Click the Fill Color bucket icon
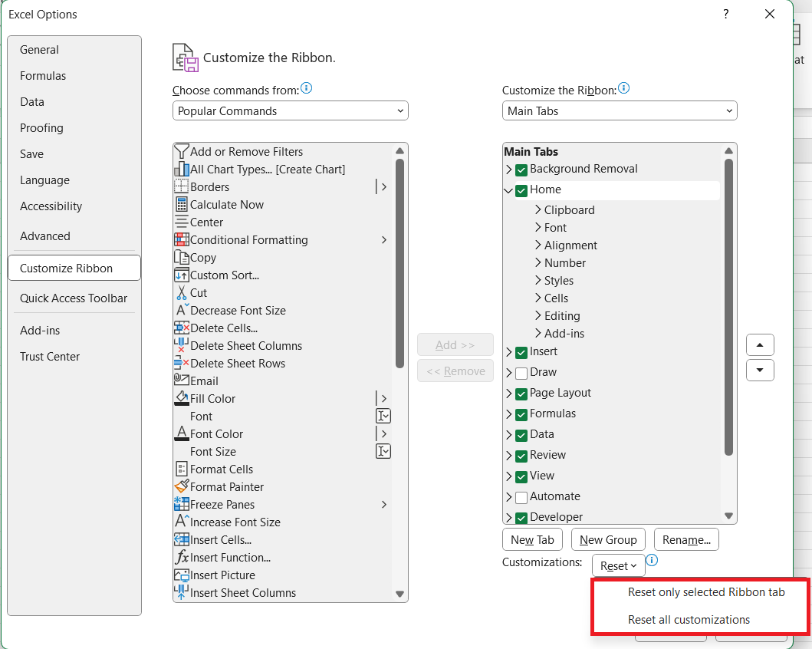812x649 pixels. tap(181, 398)
